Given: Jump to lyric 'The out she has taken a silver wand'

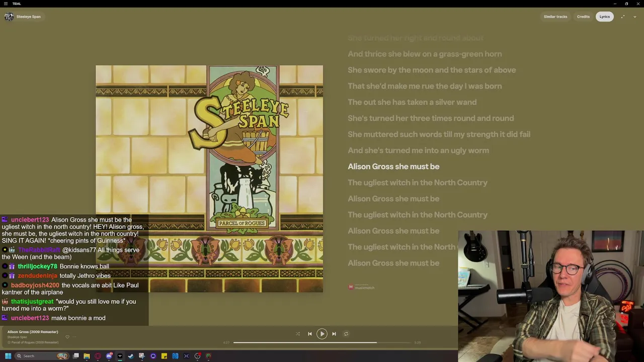Looking at the screenshot, I should click(x=412, y=102).
